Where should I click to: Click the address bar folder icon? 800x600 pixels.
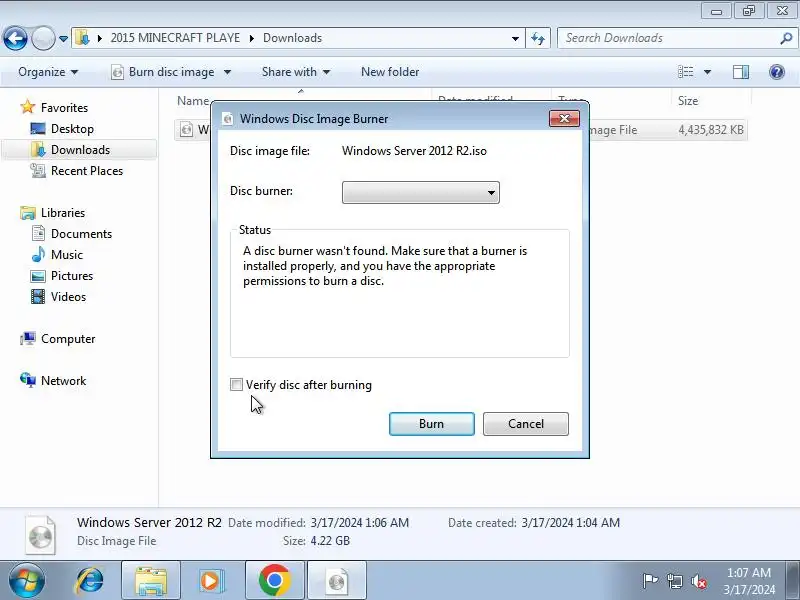point(82,38)
